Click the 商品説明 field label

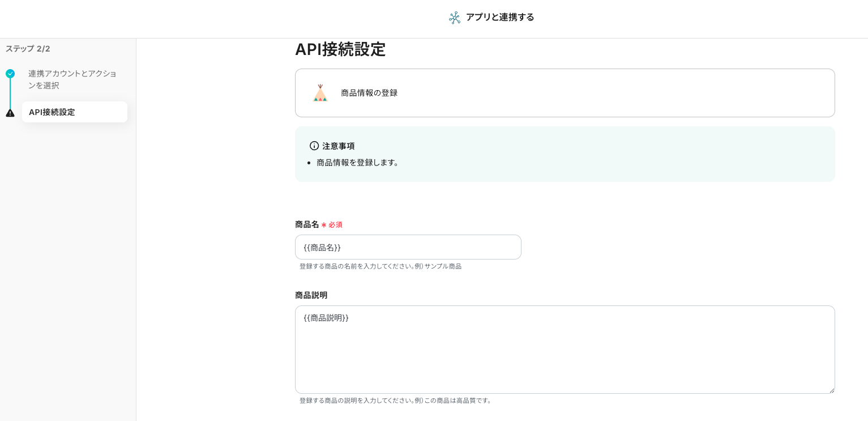(311, 295)
